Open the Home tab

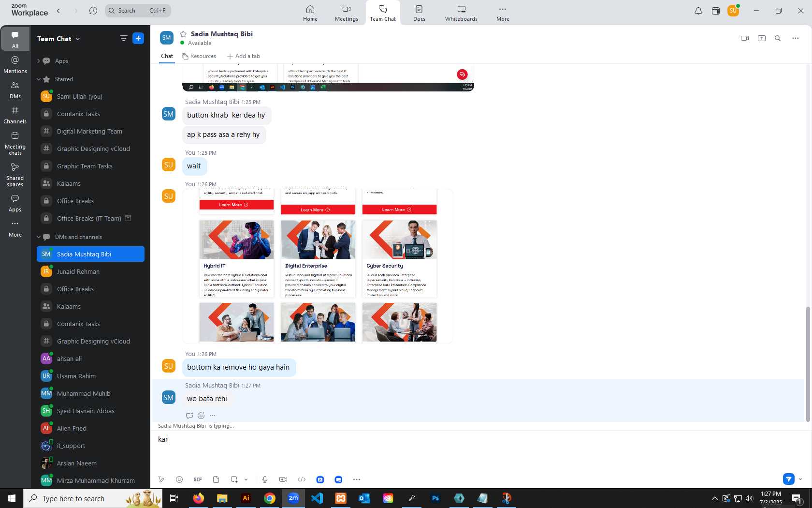[310, 13]
